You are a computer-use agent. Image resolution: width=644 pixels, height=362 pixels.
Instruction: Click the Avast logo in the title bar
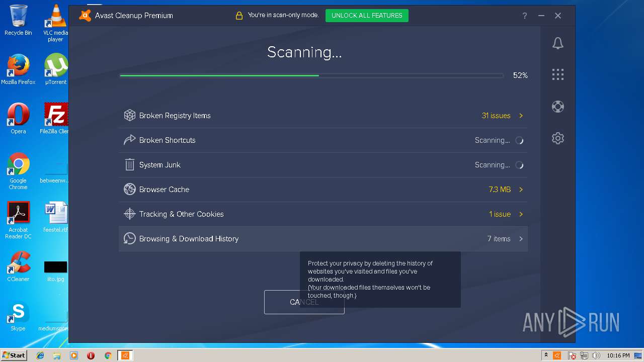[85, 15]
